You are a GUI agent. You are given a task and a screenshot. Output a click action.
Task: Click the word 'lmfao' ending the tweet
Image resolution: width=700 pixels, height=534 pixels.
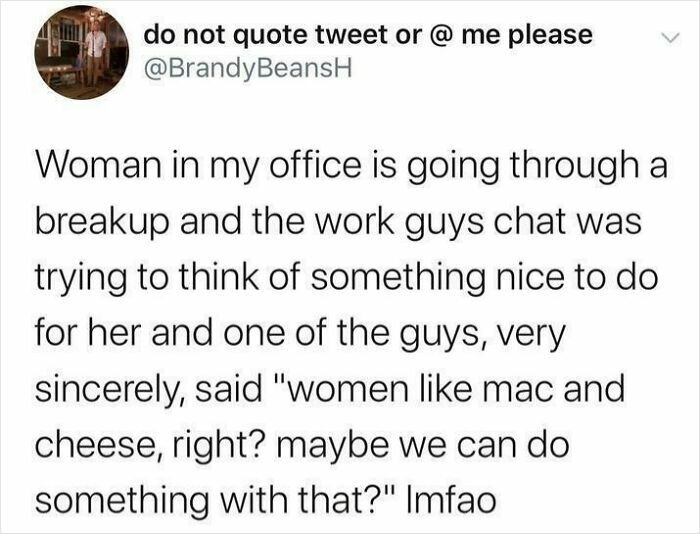point(451,500)
